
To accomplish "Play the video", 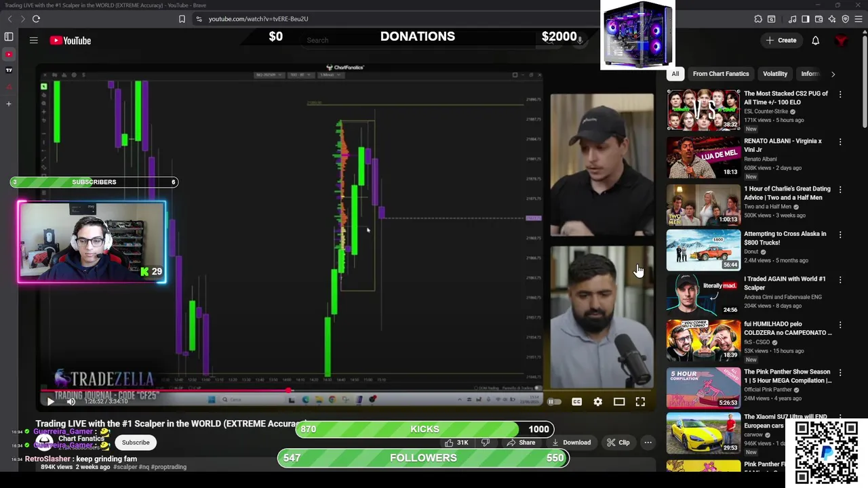I will (50, 402).
